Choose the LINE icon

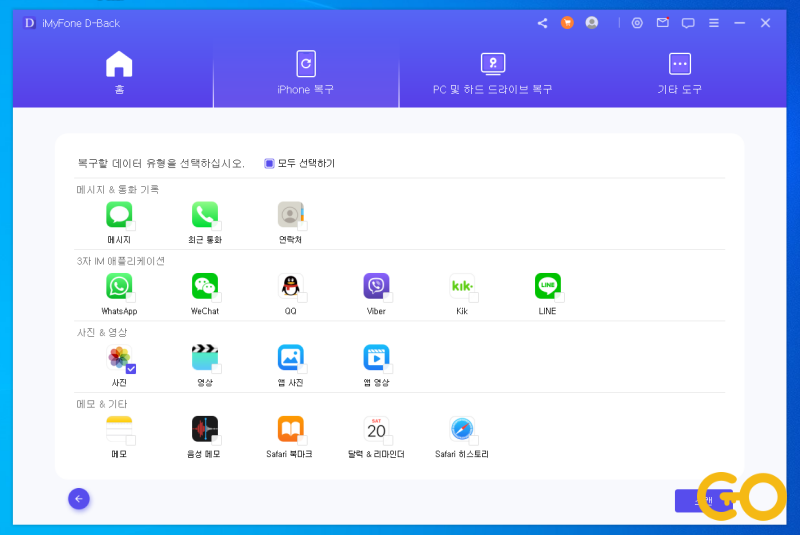tap(547, 286)
